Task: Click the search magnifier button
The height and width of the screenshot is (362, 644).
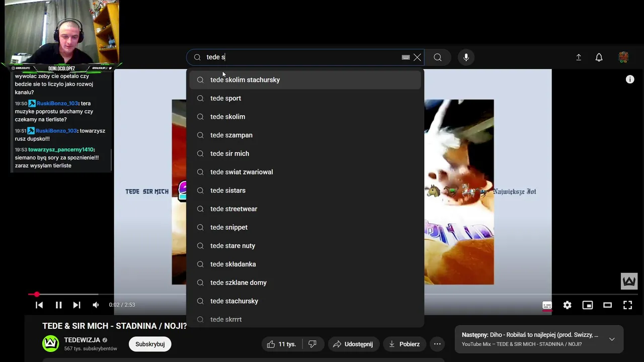Action: click(x=438, y=57)
